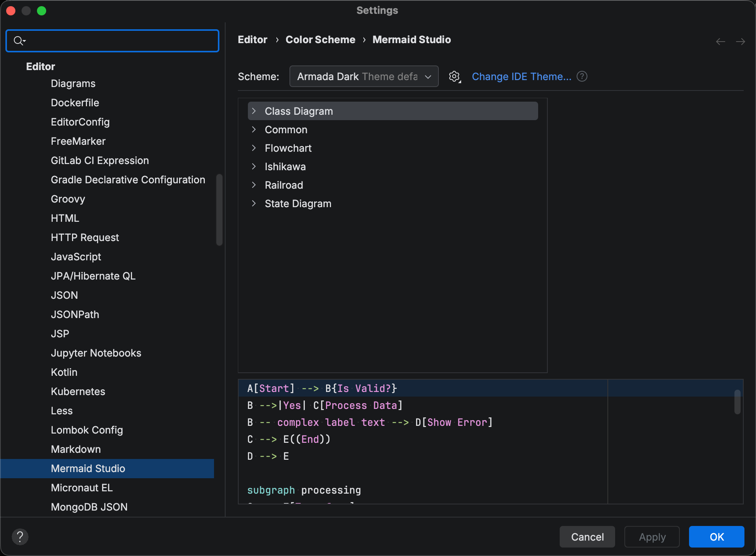756x556 pixels.
Task: Focus the settings search field
Action: click(x=112, y=40)
